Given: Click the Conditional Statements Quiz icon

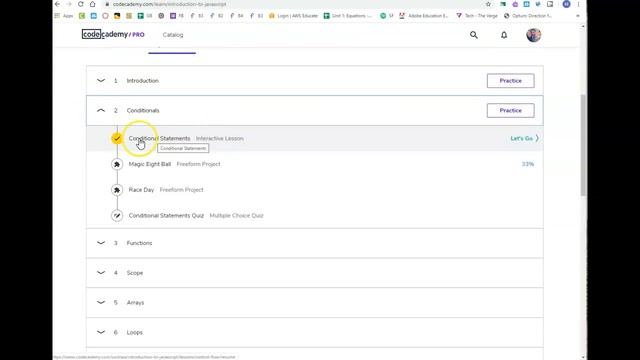Looking at the screenshot, I should click(117, 216).
